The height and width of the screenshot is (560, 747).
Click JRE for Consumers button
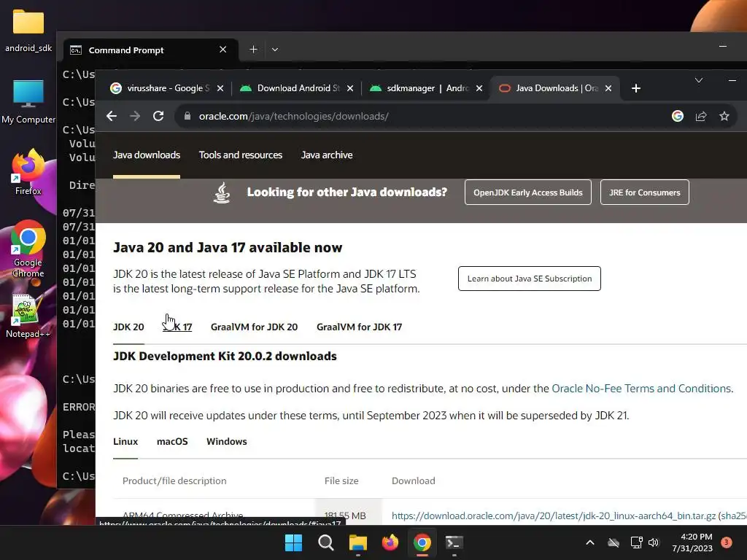(x=645, y=192)
